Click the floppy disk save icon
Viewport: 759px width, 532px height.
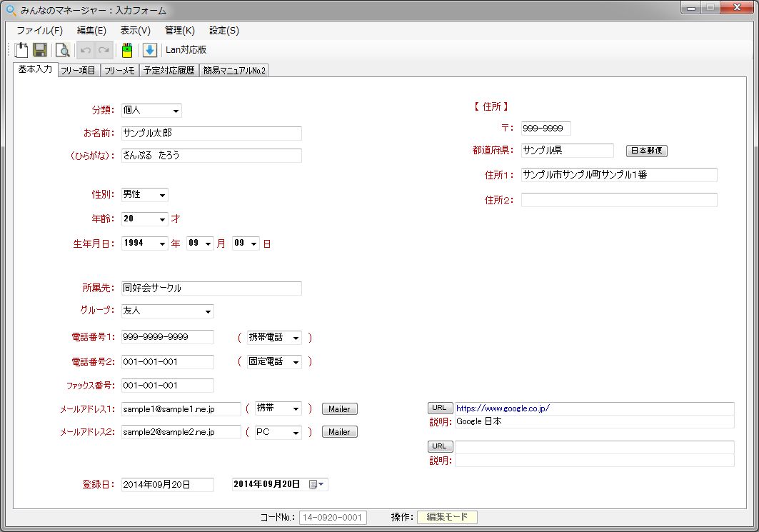[40, 50]
